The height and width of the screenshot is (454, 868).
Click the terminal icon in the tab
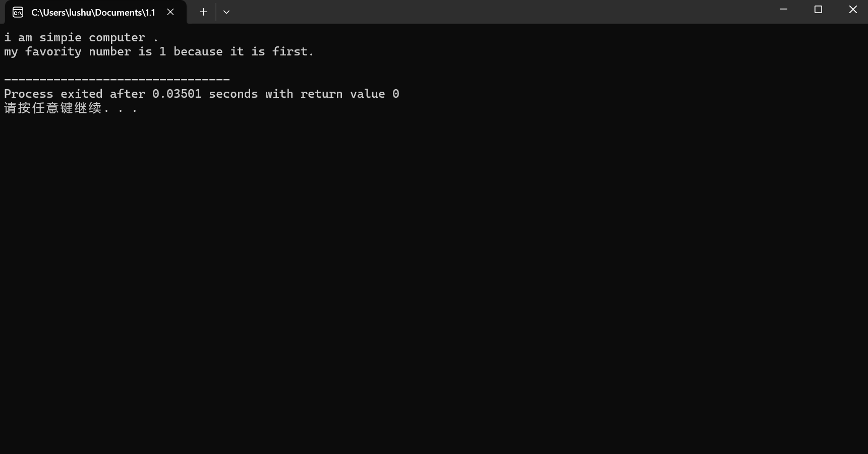18,12
